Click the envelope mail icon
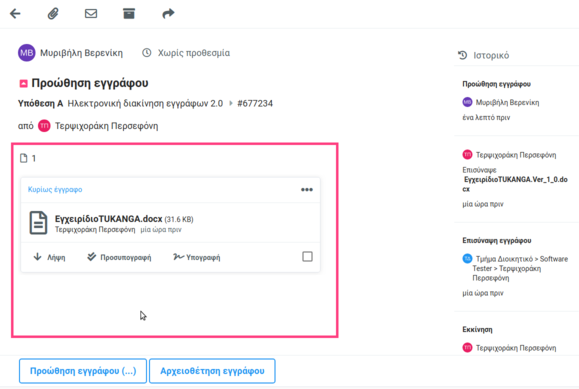 (x=91, y=14)
